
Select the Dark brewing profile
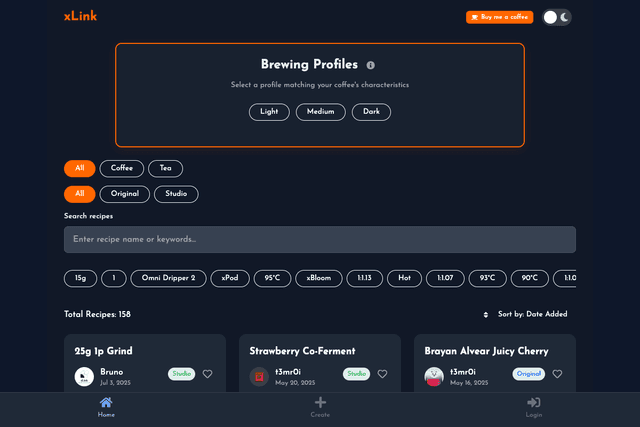(x=371, y=112)
